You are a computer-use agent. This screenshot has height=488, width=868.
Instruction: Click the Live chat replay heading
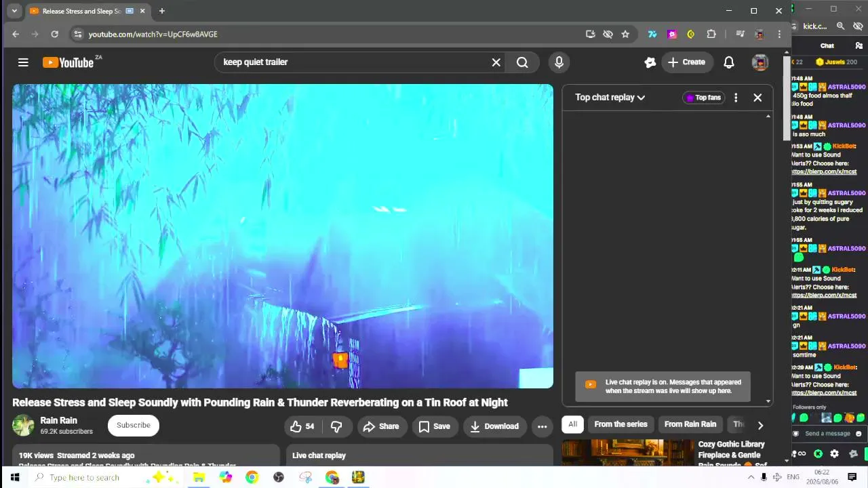pyautogui.click(x=319, y=455)
